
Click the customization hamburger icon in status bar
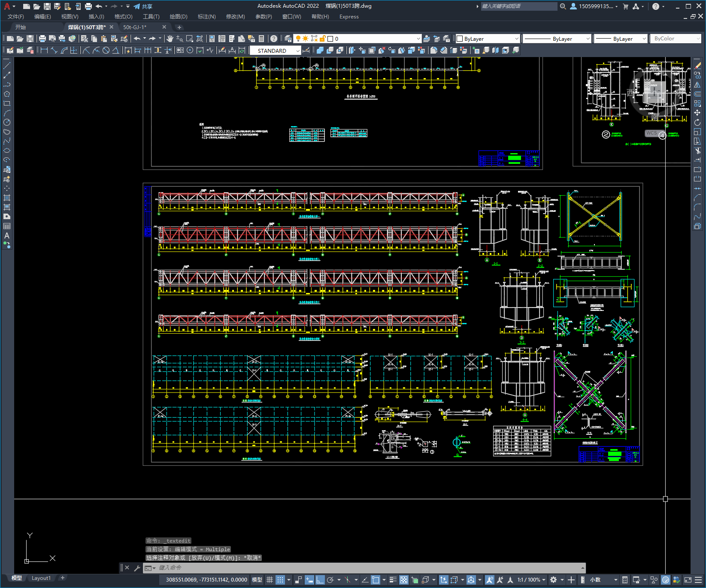pos(698,579)
